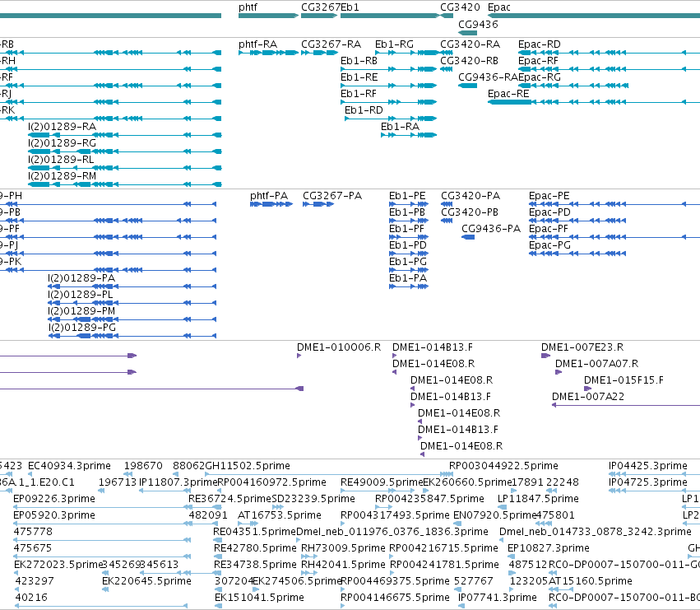Select transcript l(2)01289-RG

62,143
